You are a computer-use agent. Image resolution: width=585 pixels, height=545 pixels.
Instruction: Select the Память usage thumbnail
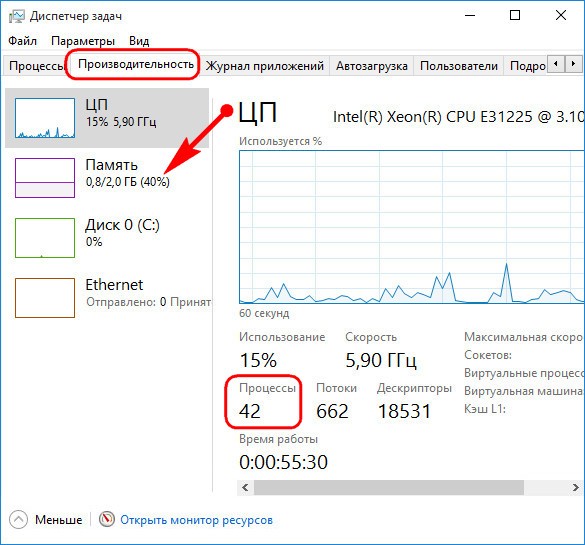[45, 178]
